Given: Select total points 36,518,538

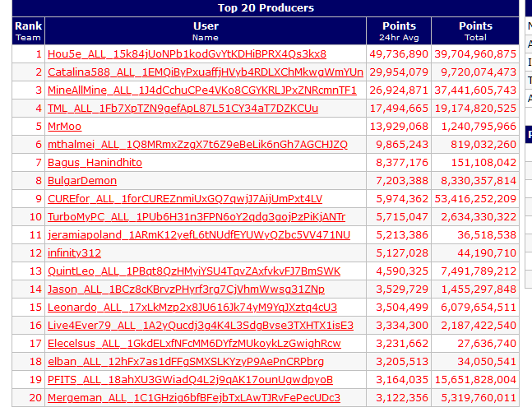Looking at the screenshot, I should pyautogui.click(x=487, y=235).
